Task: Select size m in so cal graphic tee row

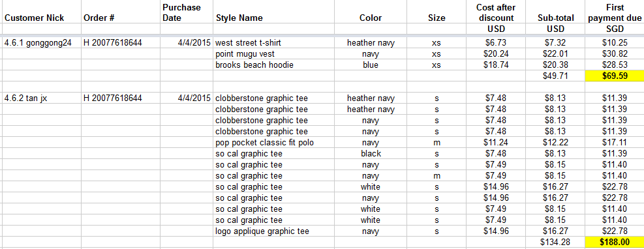Action: click(x=436, y=176)
